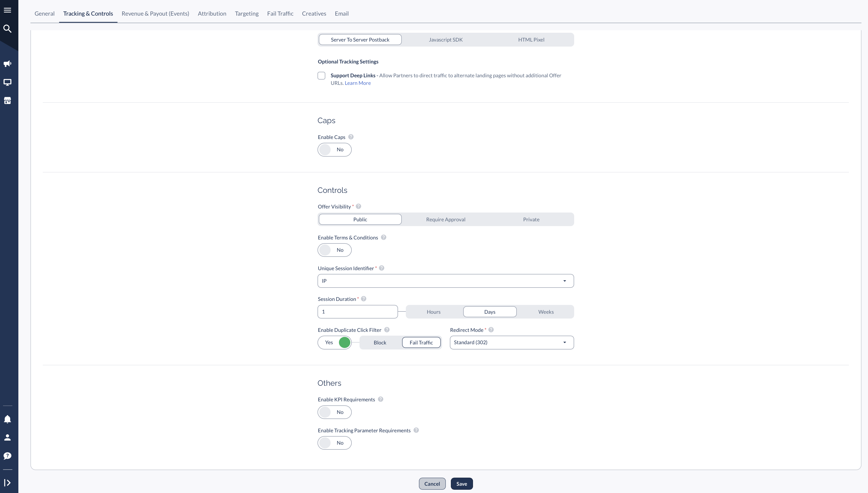
Task: Choose Hours for session duration unit
Action: tap(434, 312)
